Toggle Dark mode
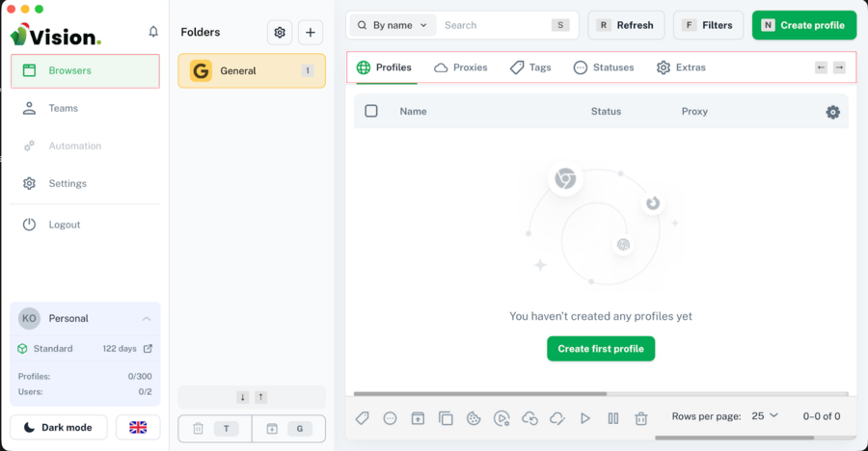 [x=59, y=427]
